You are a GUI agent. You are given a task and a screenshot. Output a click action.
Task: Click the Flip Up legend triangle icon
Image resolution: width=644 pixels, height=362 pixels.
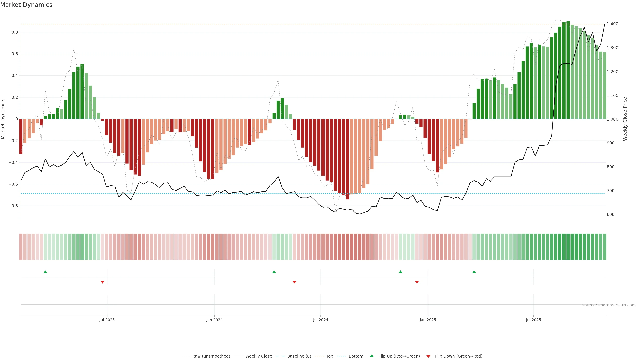[x=372, y=356]
